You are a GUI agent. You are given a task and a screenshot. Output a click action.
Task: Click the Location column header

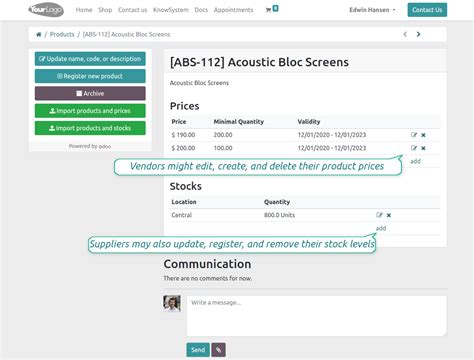point(184,202)
